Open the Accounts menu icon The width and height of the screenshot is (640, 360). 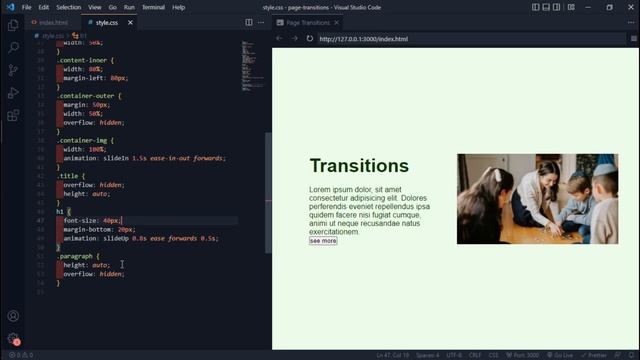click(x=13, y=316)
